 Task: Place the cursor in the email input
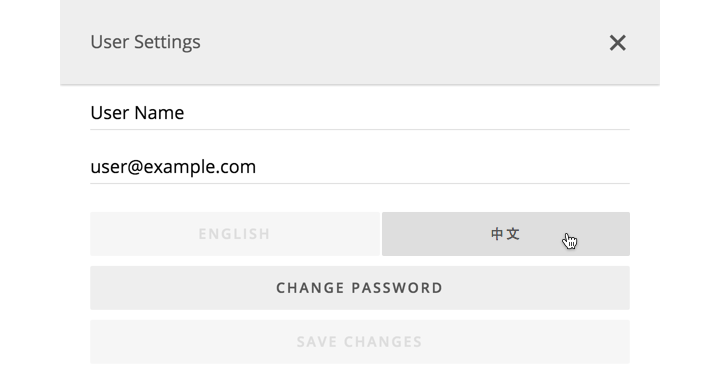[x=360, y=167]
